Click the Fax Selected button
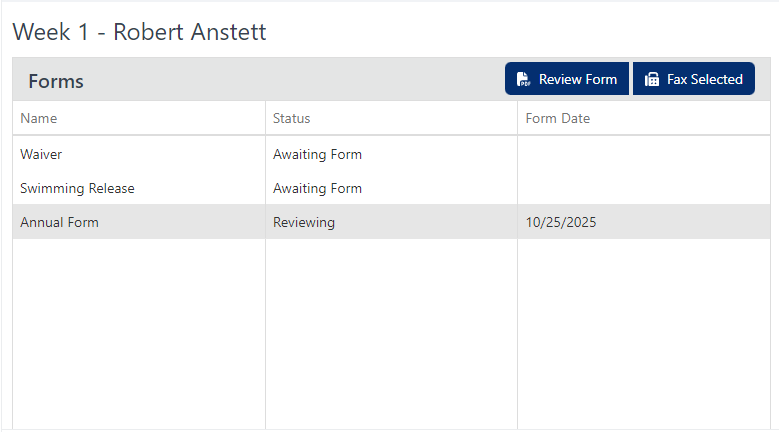The width and height of the screenshot is (779, 432). (x=694, y=78)
